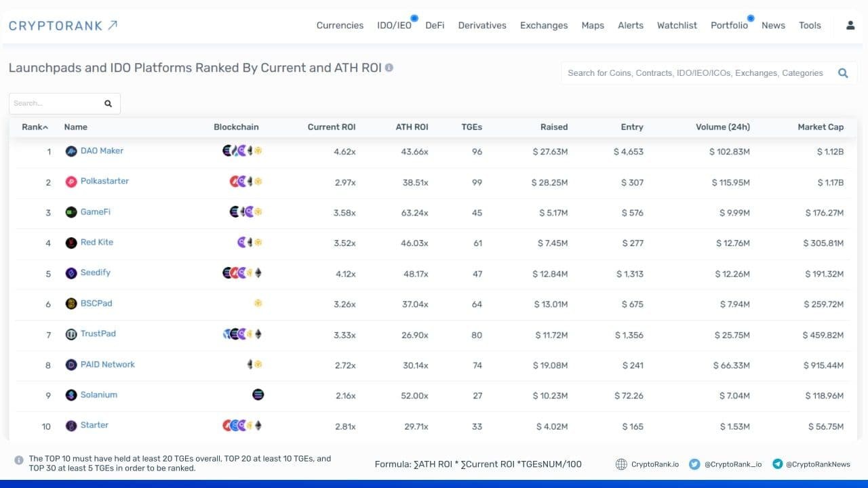
Task: Click the TrustPad logo icon
Action: [x=71, y=334]
